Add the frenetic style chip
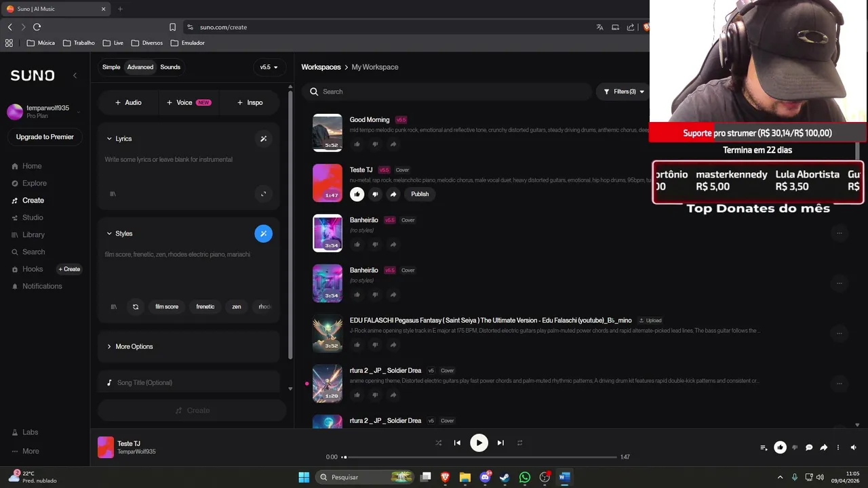Screen dimensions: 868x488 click(x=205, y=306)
